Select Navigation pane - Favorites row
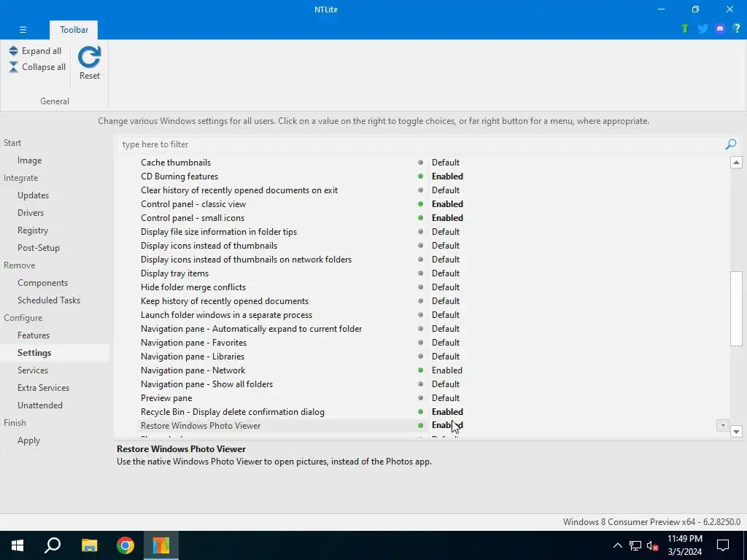Screen dimensions: 747x560 tap(193, 343)
